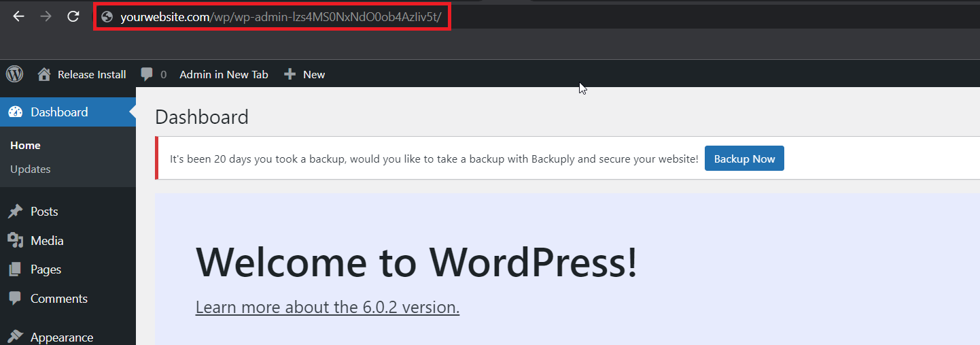Follow Learn more about 6.0.2 version link
The height and width of the screenshot is (345, 980).
(328, 307)
